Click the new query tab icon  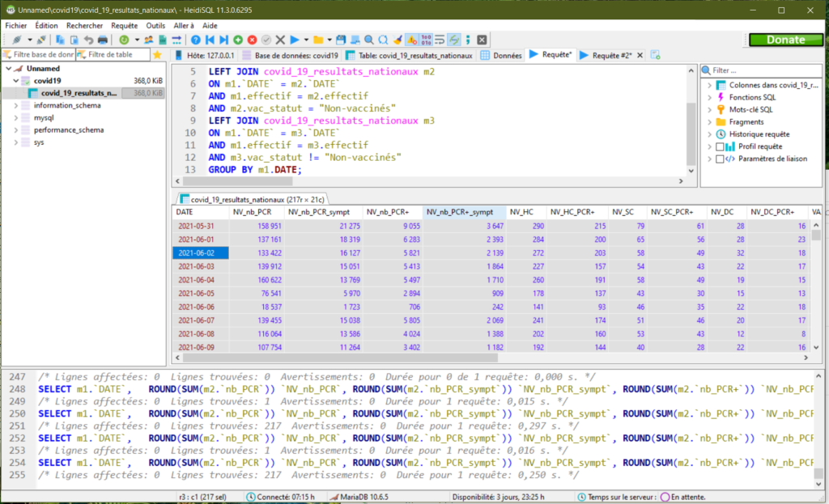click(655, 55)
